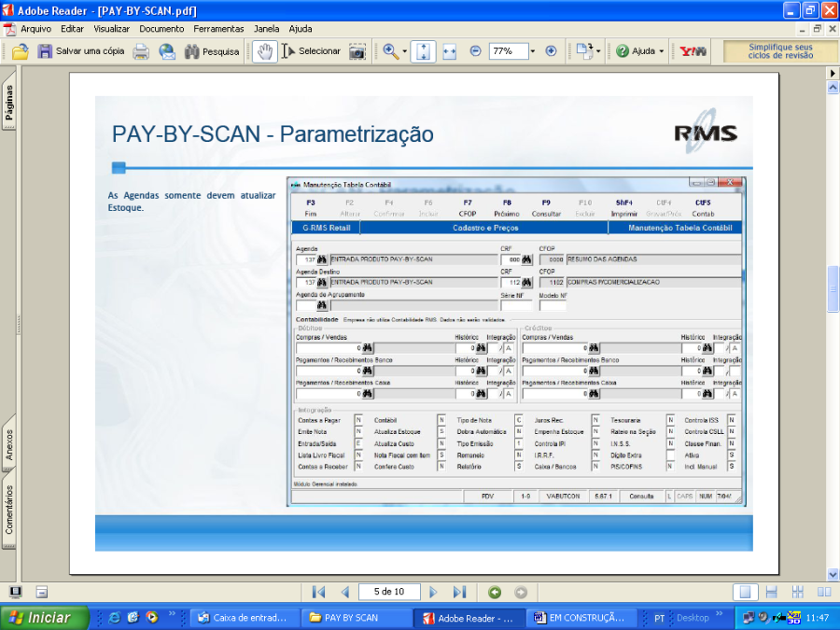Viewport: 840px width, 630px height.
Task: Select Continuous page layout button
Action: point(772,592)
